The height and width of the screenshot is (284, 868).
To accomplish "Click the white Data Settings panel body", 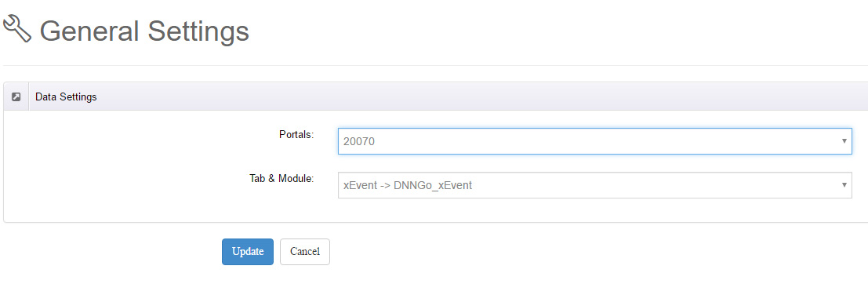I will click(x=166, y=166).
